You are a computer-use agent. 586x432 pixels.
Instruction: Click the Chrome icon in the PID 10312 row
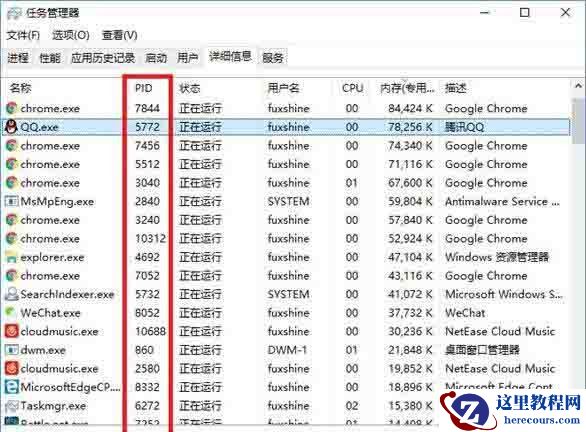12,238
